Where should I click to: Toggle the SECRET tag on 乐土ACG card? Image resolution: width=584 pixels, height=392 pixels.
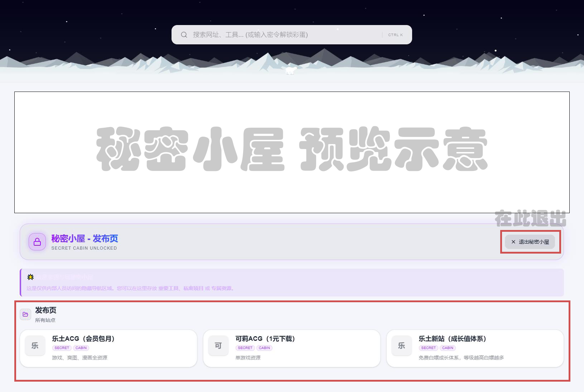pyautogui.click(x=62, y=348)
